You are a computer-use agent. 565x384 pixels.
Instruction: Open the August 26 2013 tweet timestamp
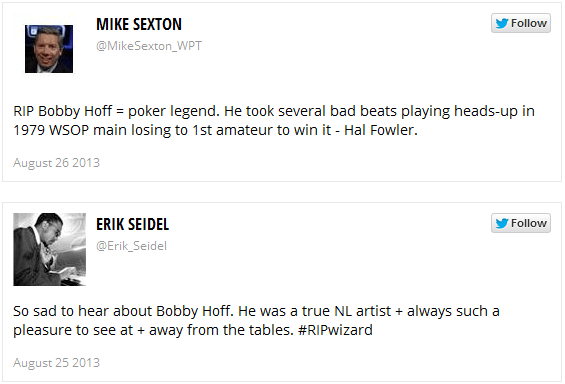pos(57,163)
